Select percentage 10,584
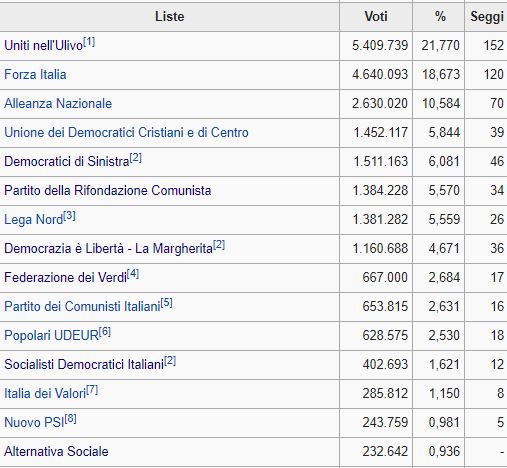The image size is (507, 468). [x=441, y=103]
